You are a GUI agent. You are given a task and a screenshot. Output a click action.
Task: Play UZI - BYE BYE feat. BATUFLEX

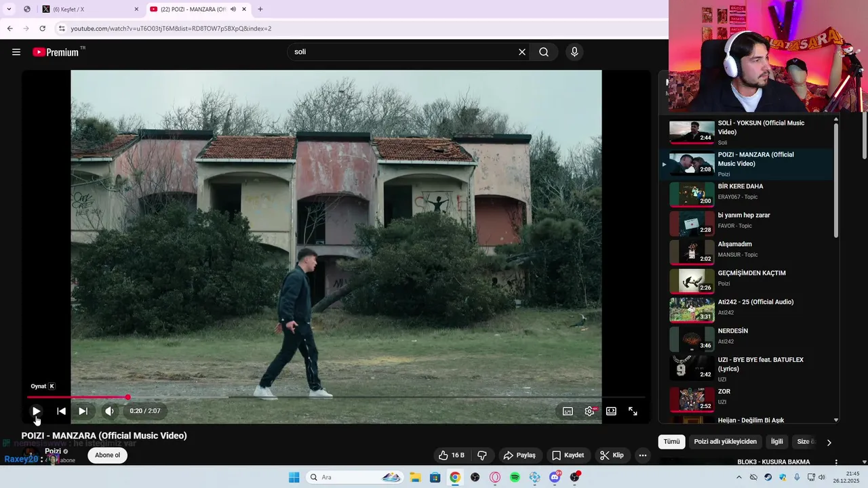(746, 367)
